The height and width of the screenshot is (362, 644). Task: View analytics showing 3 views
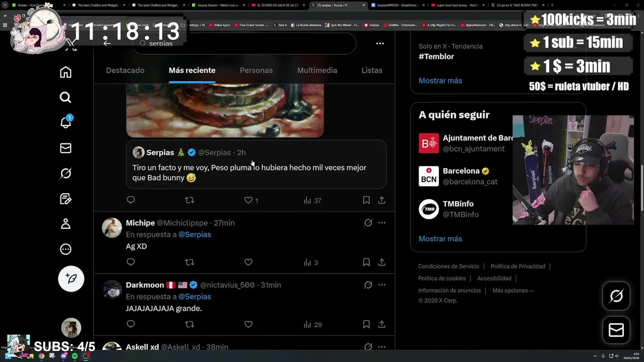pyautogui.click(x=310, y=262)
